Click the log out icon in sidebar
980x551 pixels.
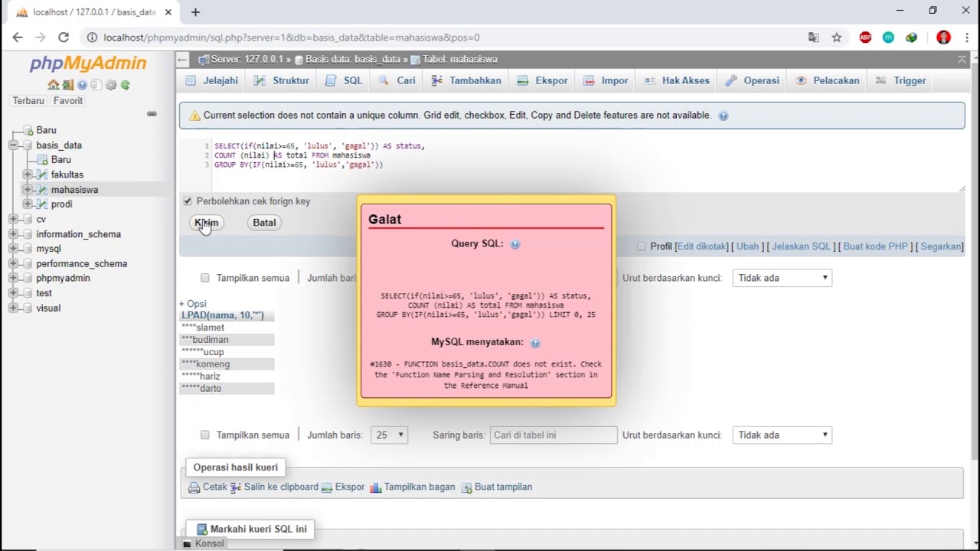67,85
